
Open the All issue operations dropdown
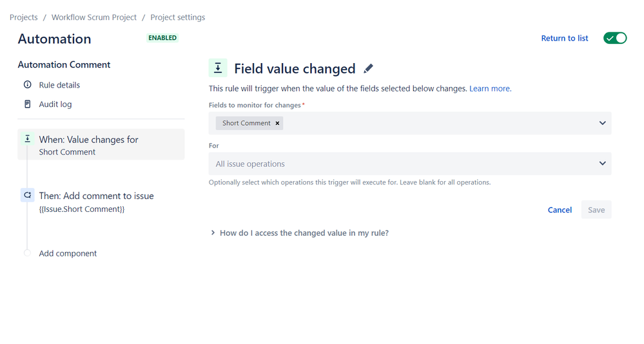pos(409,164)
